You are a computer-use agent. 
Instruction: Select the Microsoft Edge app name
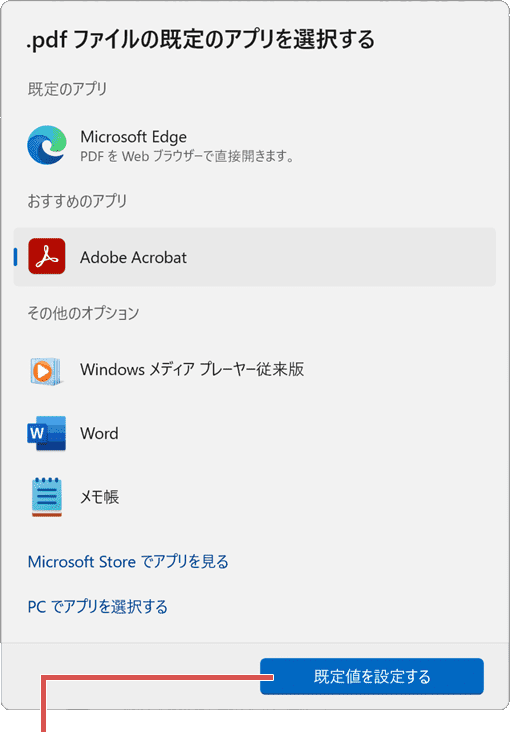pos(133,137)
